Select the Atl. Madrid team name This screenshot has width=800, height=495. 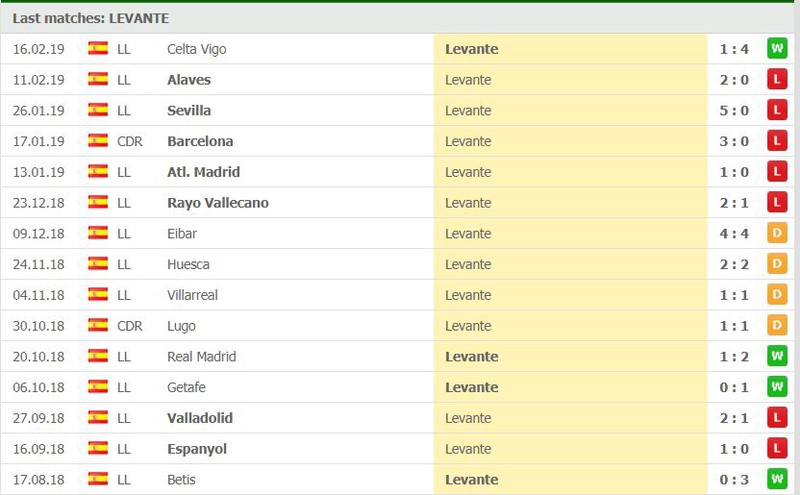(x=204, y=172)
